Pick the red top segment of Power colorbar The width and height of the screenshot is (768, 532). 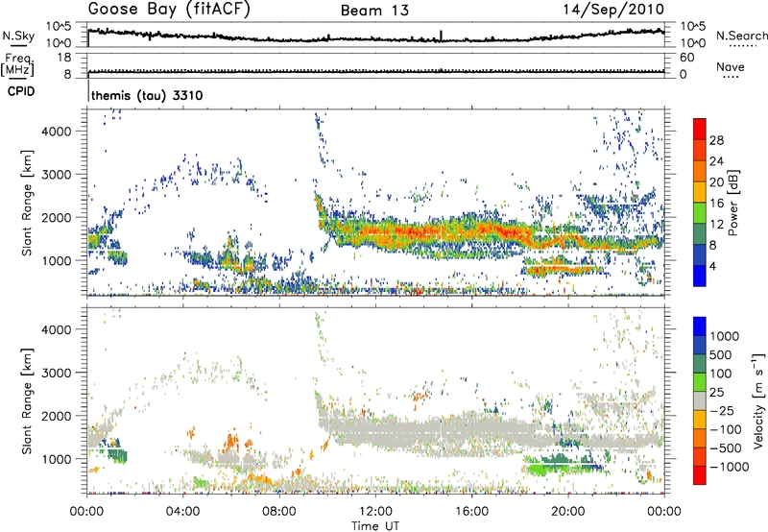pyautogui.click(x=700, y=130)
